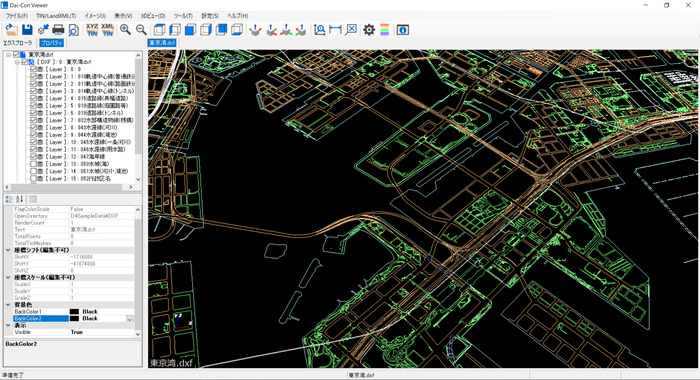Click the zoom in magnifier icon
This screenshot has width=700, height=380.
tap(125, 29)
